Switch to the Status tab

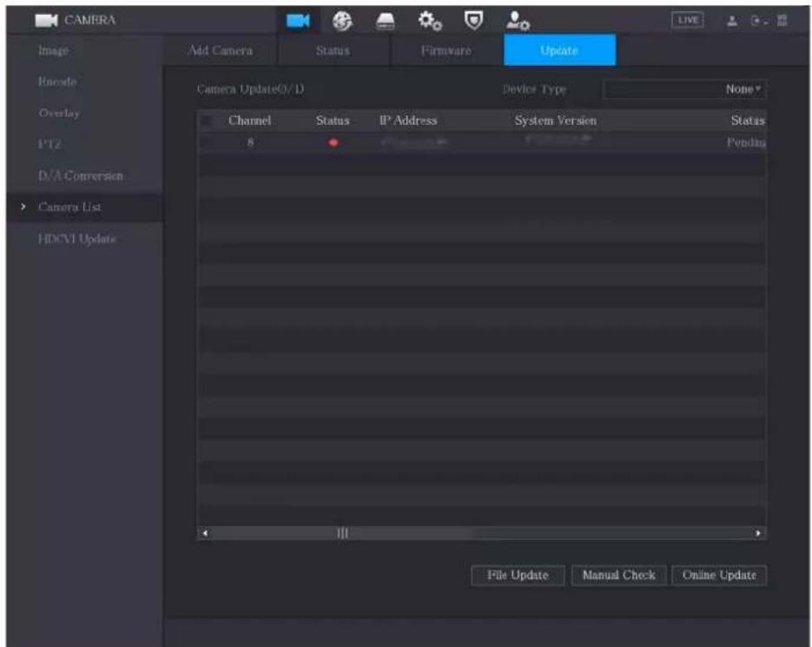point(333,50)
